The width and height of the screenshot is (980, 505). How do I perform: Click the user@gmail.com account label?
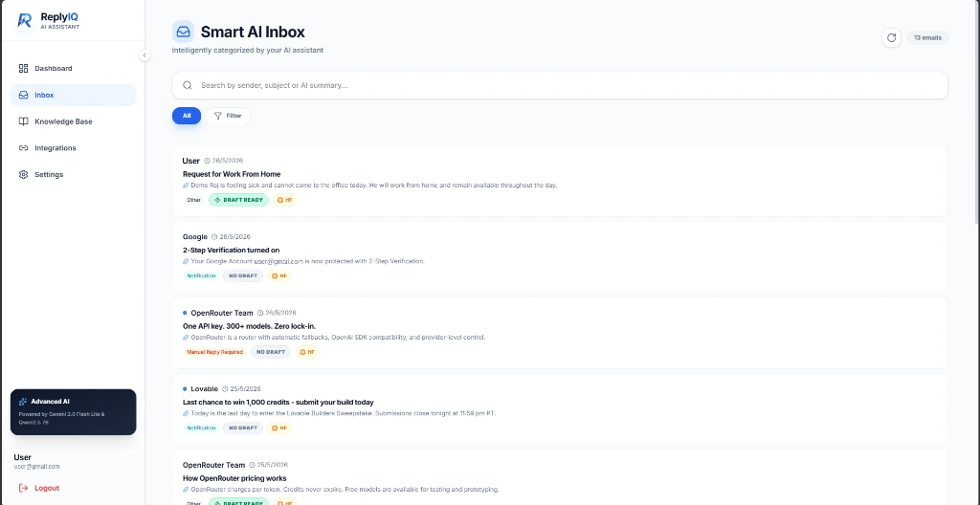click(x=37, y=467)
